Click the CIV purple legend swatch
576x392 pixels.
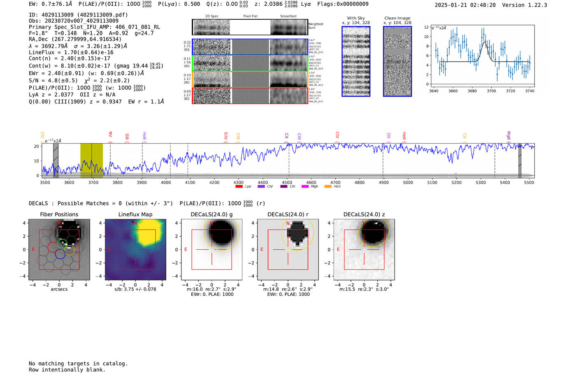(x=261, y=186)
